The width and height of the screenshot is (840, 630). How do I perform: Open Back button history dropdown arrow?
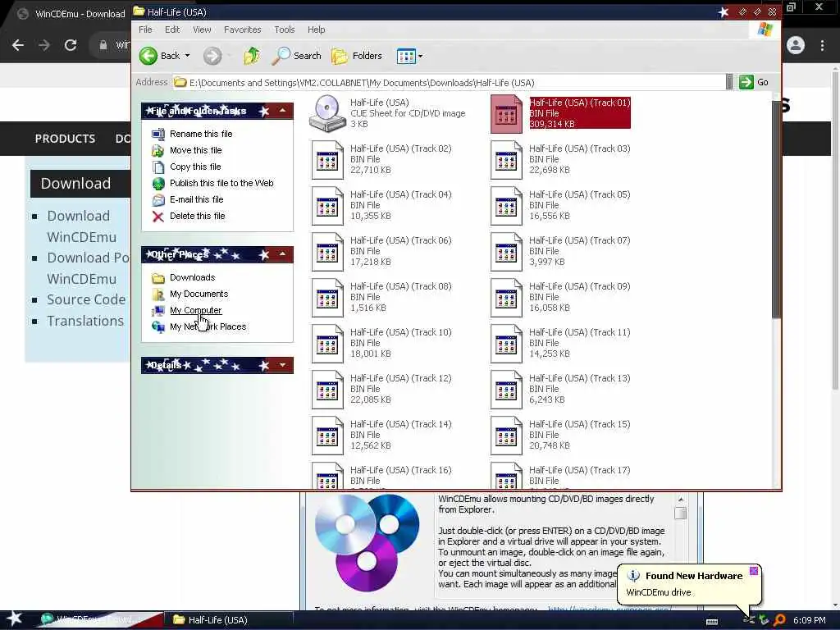(x=187, y=56)
